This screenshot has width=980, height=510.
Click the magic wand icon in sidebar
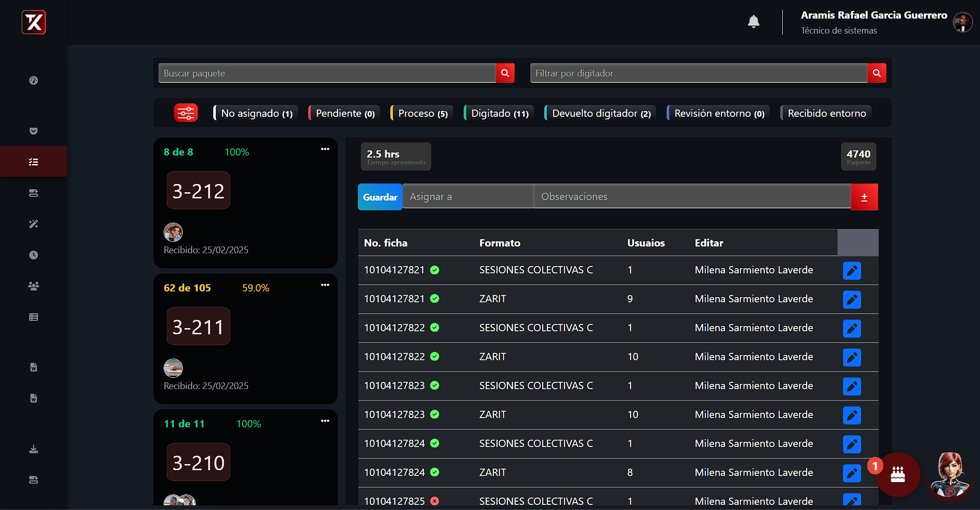point(34,224)
